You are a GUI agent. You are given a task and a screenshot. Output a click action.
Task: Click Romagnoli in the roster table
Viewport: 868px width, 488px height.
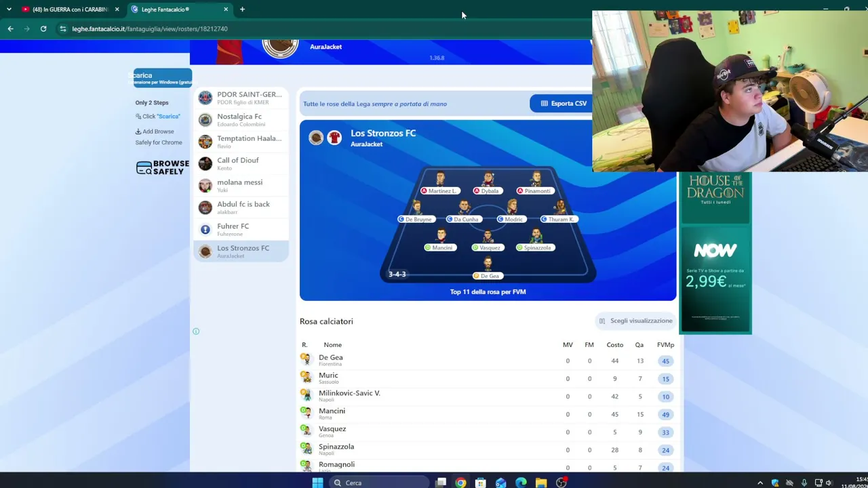click(336, 464)
